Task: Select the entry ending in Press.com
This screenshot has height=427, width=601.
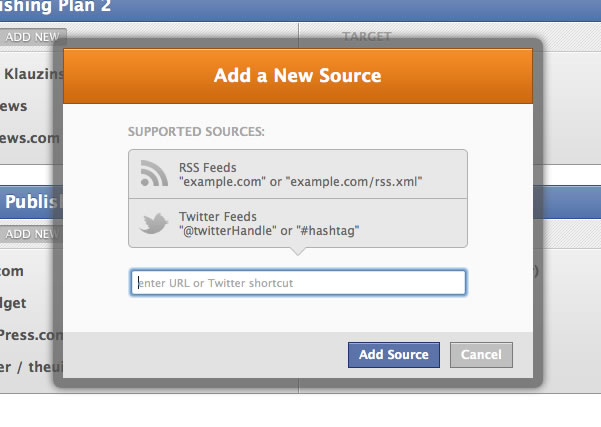Action: [x=31, y=335]
